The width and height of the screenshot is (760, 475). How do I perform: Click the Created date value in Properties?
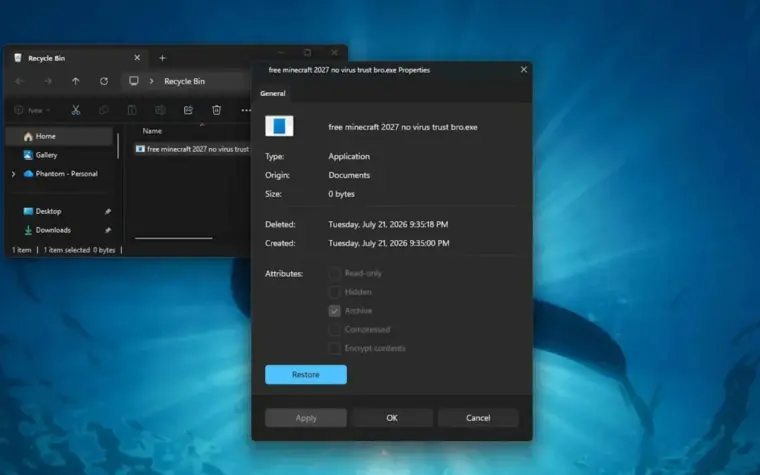[389, 243]
